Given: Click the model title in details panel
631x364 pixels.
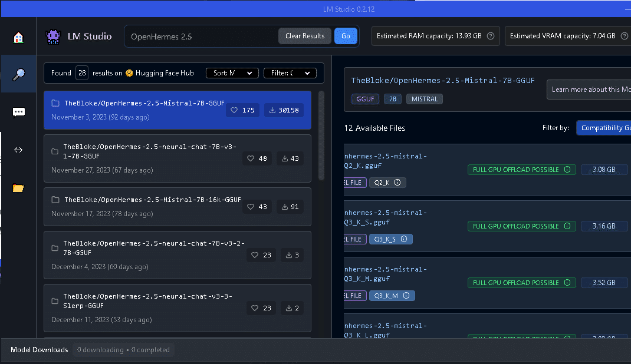Looking at the screenshot, I should coord(443,80).
